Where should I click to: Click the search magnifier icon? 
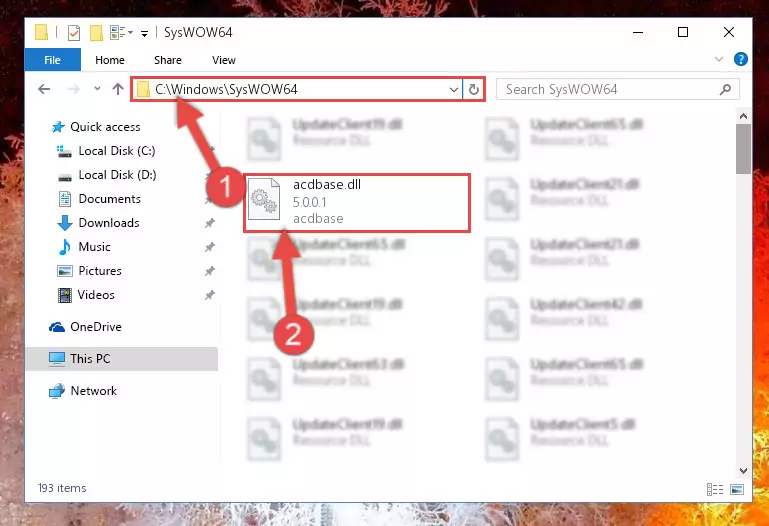725,89
